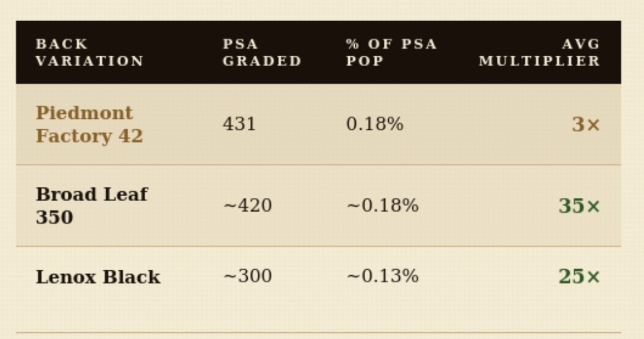Click the ~300 graded count
Viewport: 644px width, 339px height.
247,276
